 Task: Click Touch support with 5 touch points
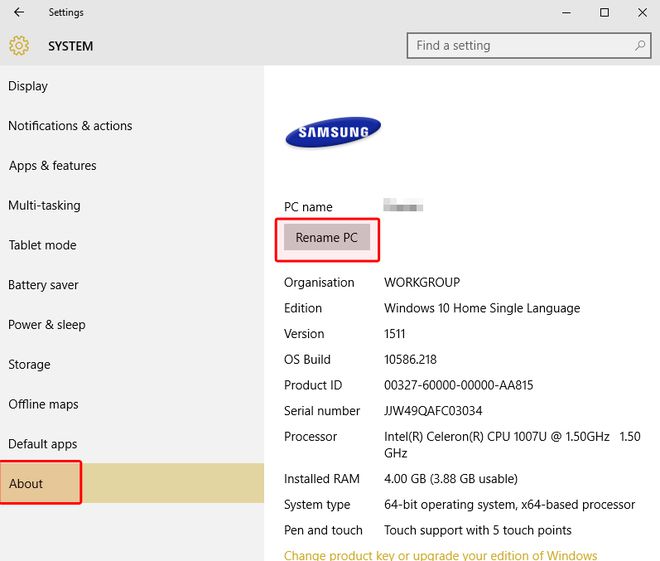pos(478,530)
